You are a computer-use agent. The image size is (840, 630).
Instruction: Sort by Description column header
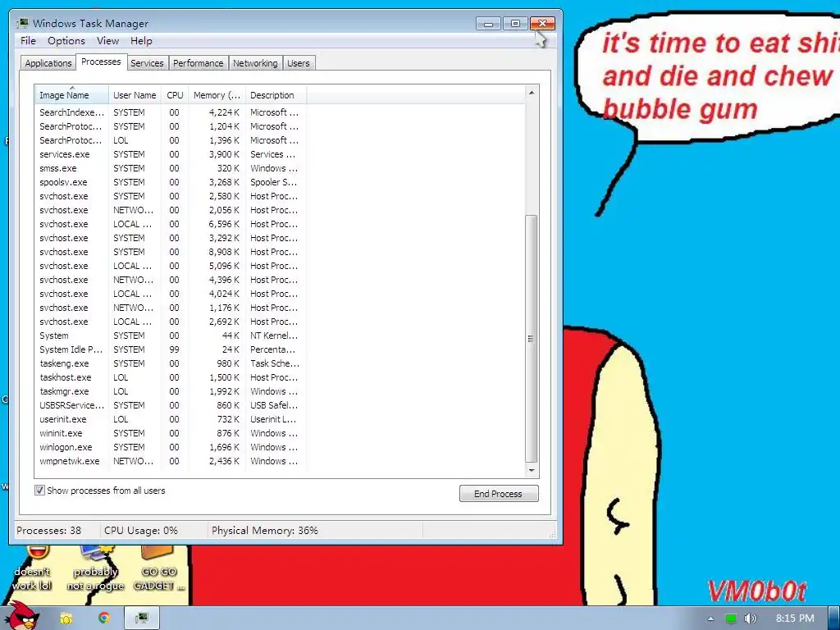(276, 95)
